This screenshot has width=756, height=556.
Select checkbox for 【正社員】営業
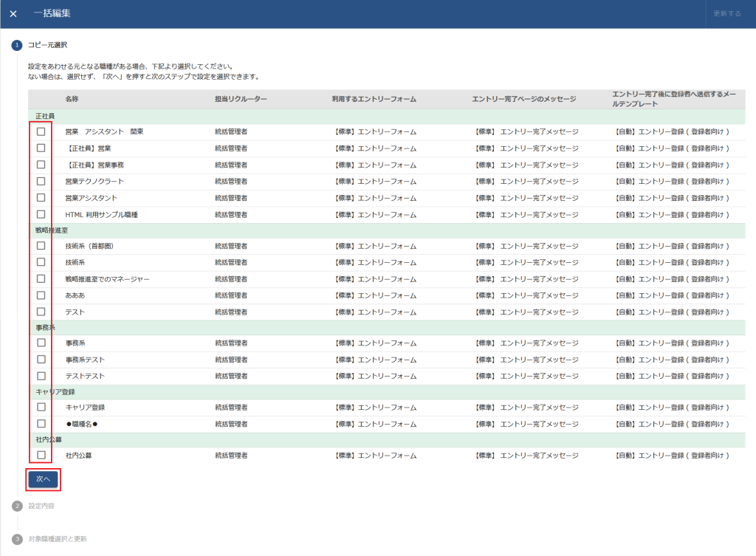(41, 148)
